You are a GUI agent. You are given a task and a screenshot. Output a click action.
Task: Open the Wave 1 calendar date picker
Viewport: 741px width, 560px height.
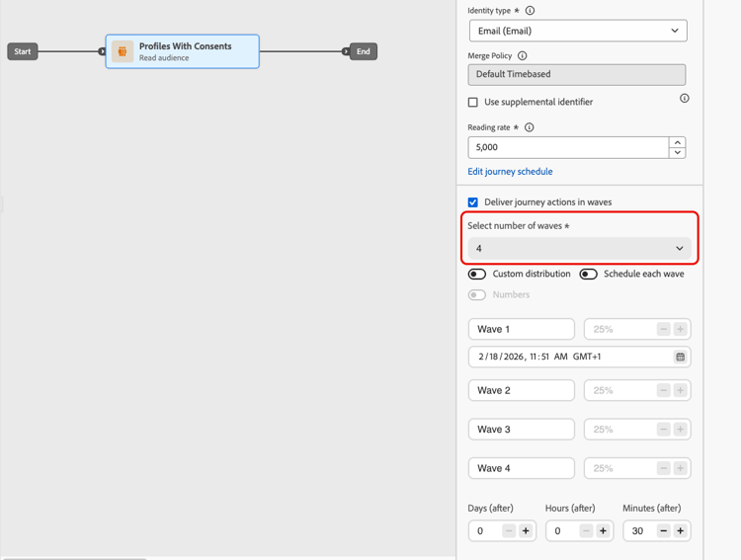tap(680, 357)
